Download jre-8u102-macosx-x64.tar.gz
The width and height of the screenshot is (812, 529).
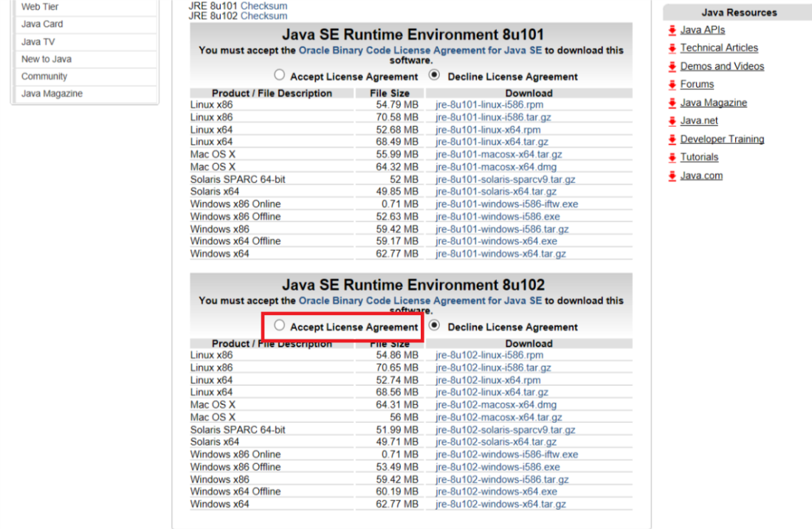tap(499, 417)
